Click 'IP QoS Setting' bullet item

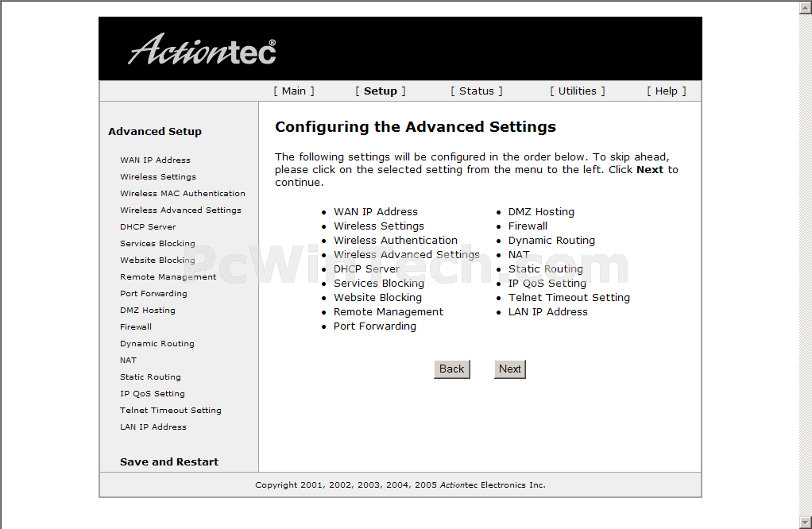(x=547, y=283)
